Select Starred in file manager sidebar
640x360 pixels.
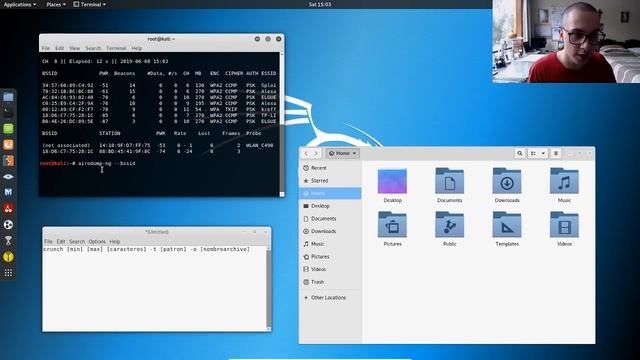point(330,180)
